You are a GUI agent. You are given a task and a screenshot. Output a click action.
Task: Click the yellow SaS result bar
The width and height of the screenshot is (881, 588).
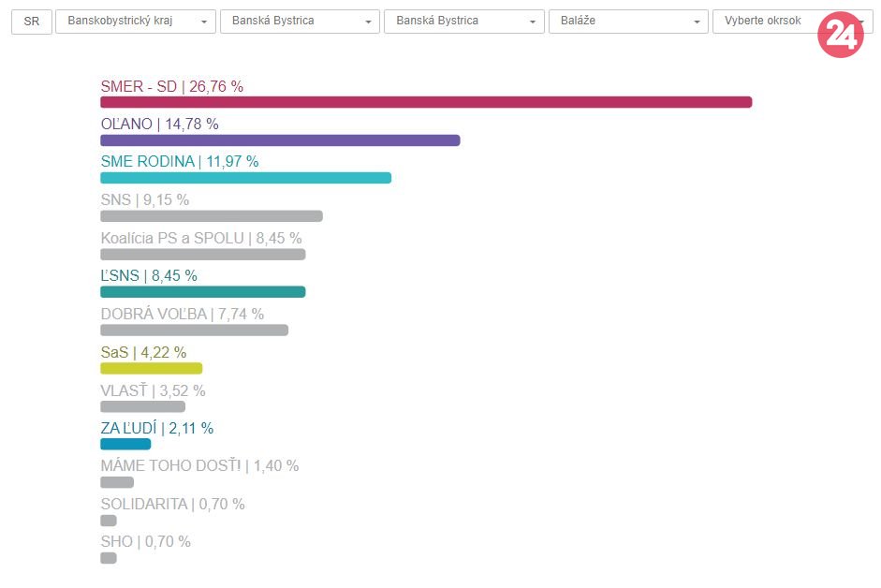pyautogui.click(x=151, y=368)
